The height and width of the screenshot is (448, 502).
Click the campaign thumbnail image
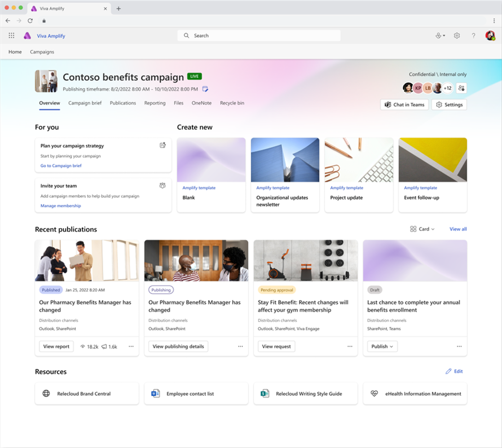click(46, 81)
